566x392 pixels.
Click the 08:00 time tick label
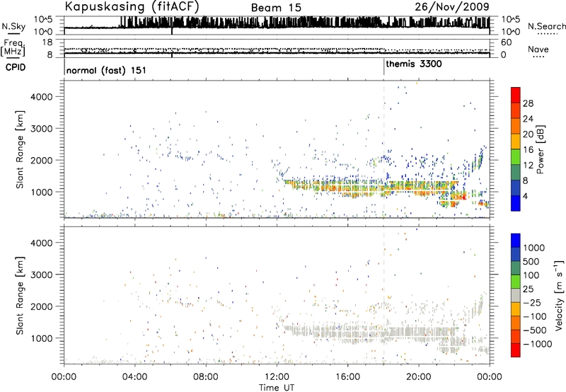(x=206, y=377)
